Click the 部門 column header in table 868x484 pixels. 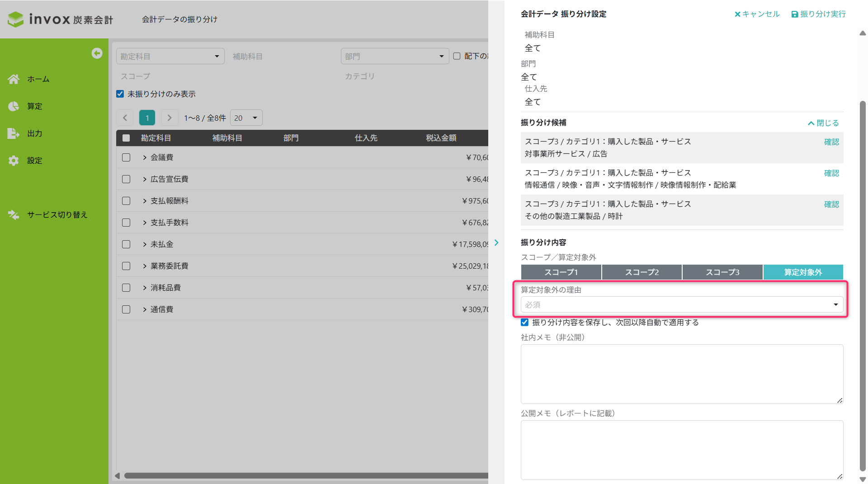coord(291,138)
